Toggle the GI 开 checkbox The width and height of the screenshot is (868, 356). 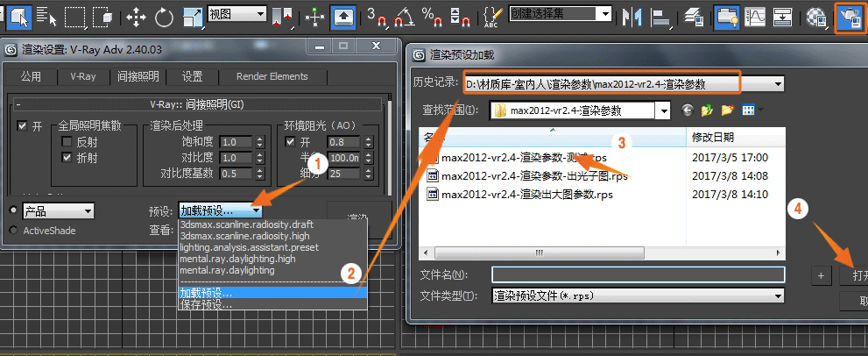tap(22, 126)
